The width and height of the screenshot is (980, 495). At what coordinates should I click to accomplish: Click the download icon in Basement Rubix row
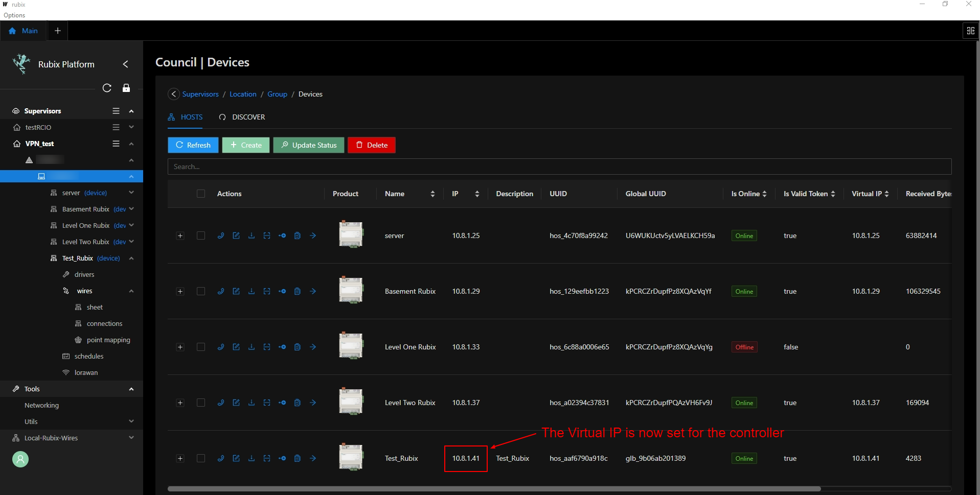252,291
